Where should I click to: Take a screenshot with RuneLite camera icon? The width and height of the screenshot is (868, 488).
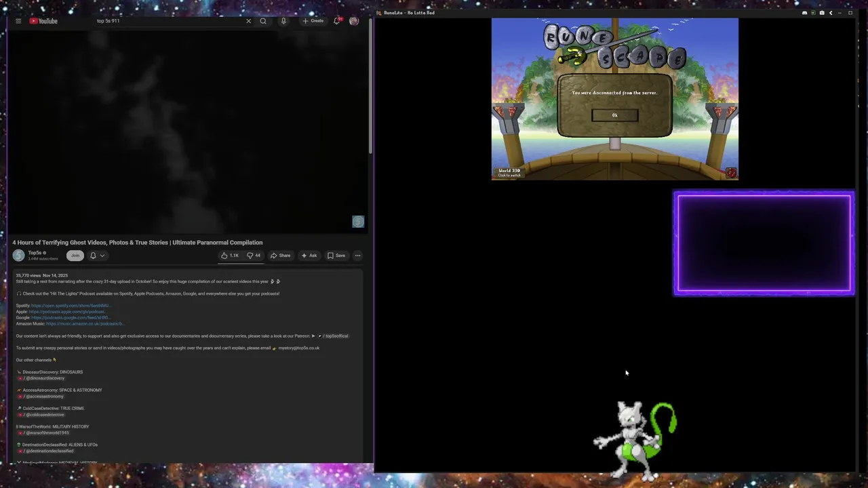822,13
